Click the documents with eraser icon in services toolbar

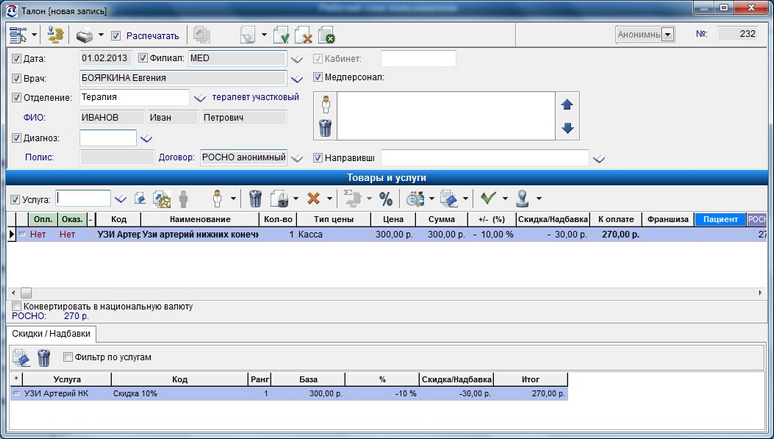point(449,199)
